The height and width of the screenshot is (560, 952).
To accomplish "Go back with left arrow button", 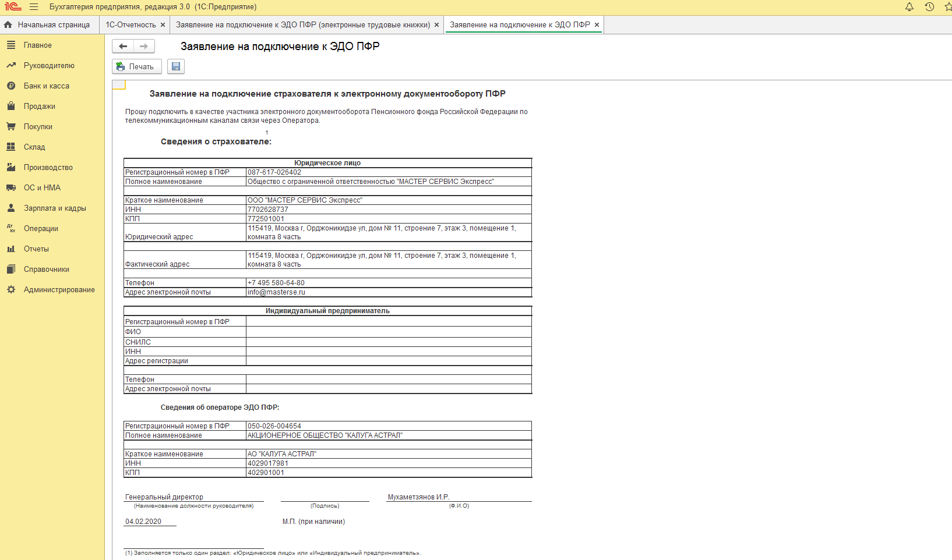I will point(123,46).
